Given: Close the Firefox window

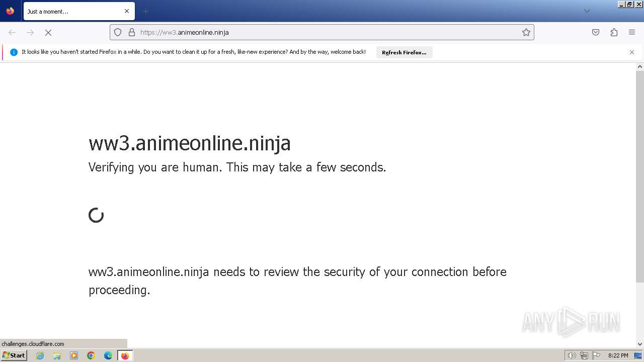Looking at the screenshot, I should point(638,4).
